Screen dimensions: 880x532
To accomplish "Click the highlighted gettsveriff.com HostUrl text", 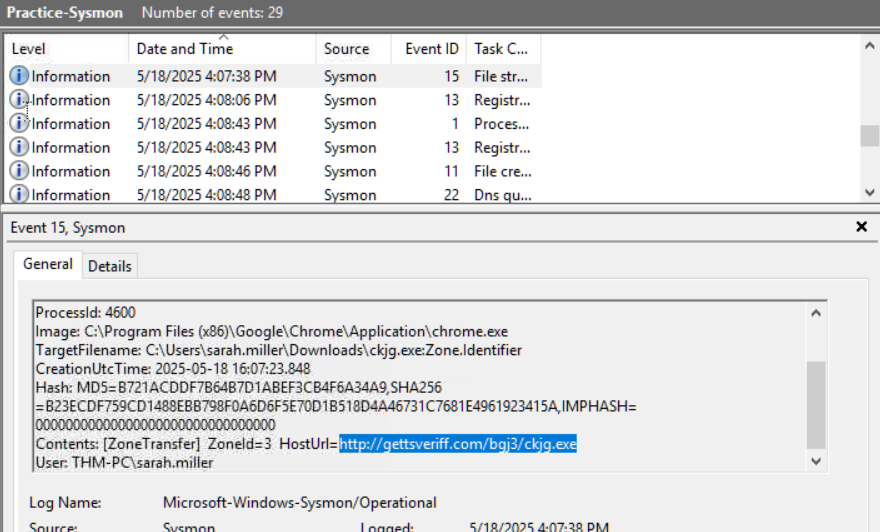I will click(458, 444).
